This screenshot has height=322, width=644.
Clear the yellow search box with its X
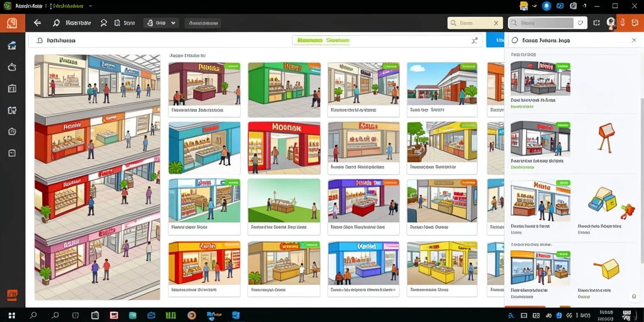(496, 23)
